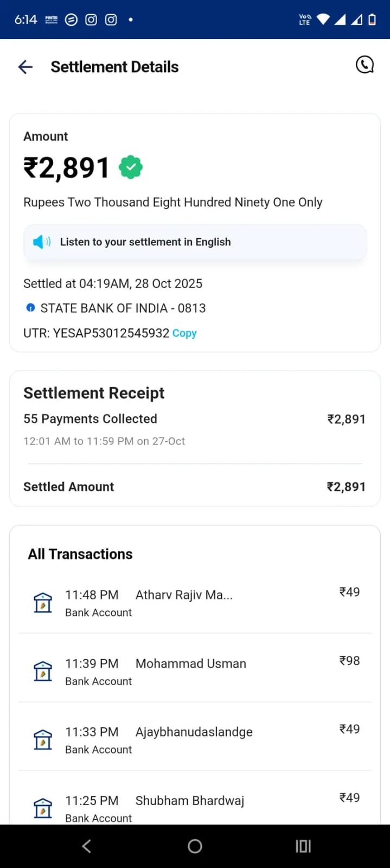This screenshot has width=390, height=868.
Task: Tap bank icon for Ajaybhanudaslandge transaction
Action: (43, 739)
